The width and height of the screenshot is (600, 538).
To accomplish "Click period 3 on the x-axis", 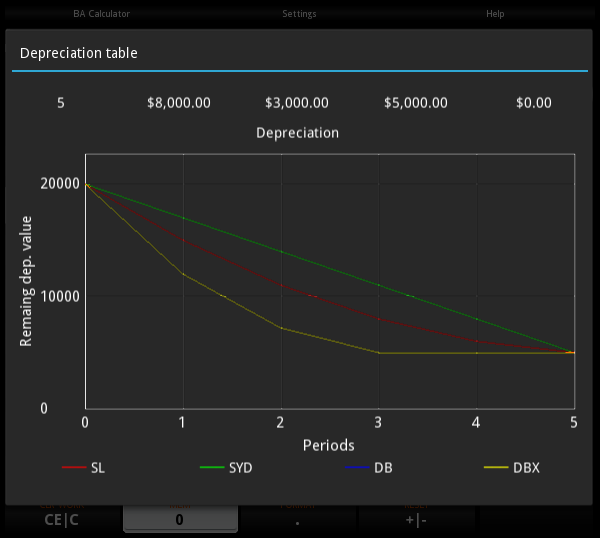I will point(378,422).
